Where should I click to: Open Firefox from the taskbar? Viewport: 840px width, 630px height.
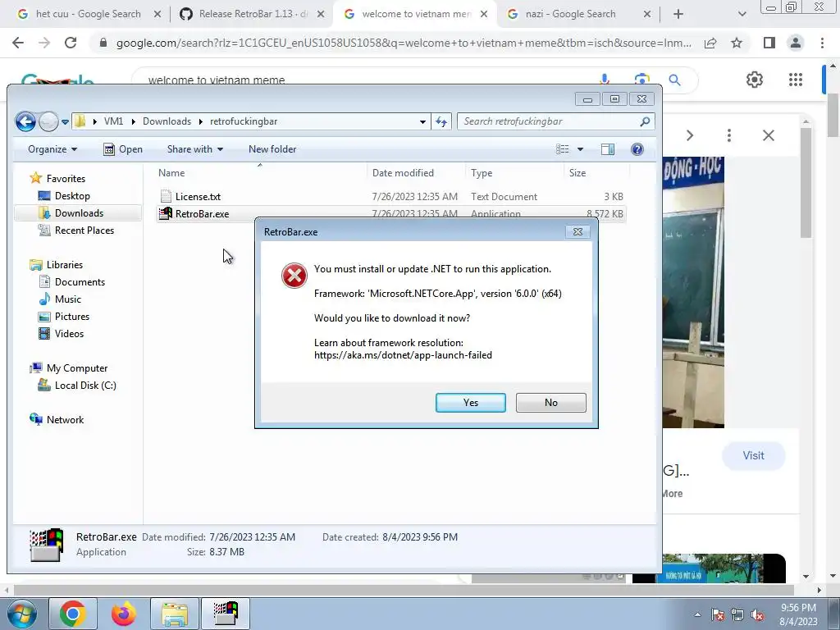click(x=123, y=614)
